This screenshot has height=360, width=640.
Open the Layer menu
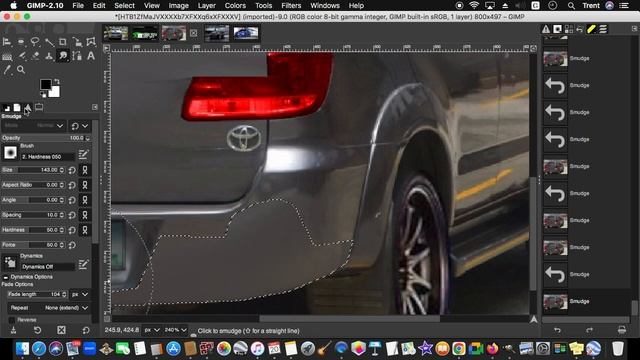[x=207, y=6]
